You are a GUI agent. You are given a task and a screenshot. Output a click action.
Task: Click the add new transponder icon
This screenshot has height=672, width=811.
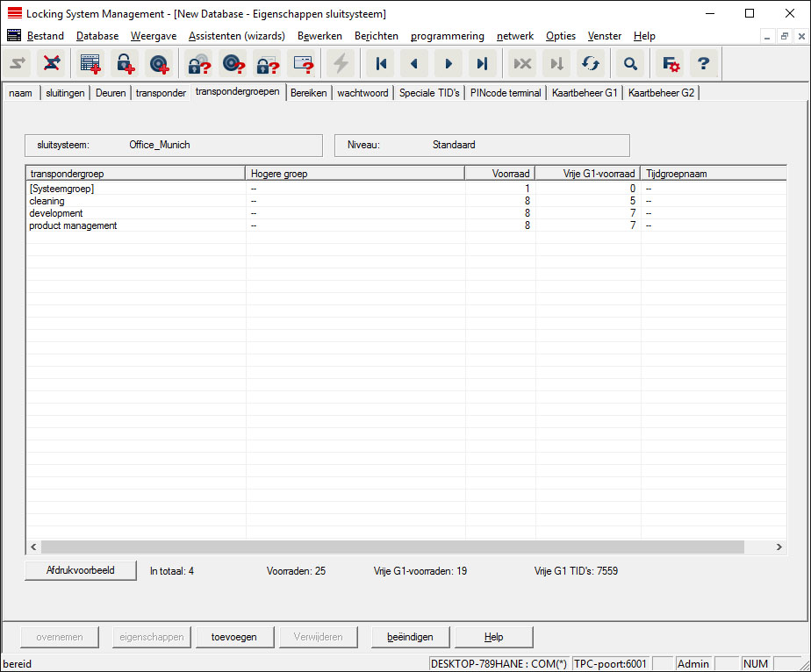[159, 63]
